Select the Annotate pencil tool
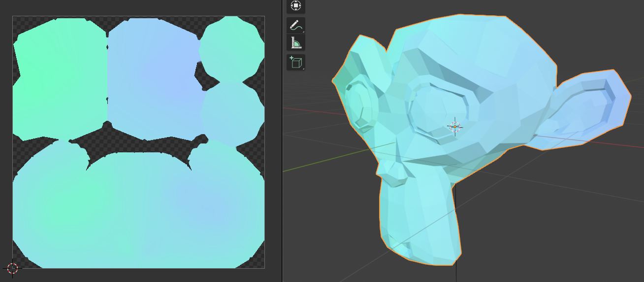644x282 pixels. pyautogui.click(x=295, y=25)
